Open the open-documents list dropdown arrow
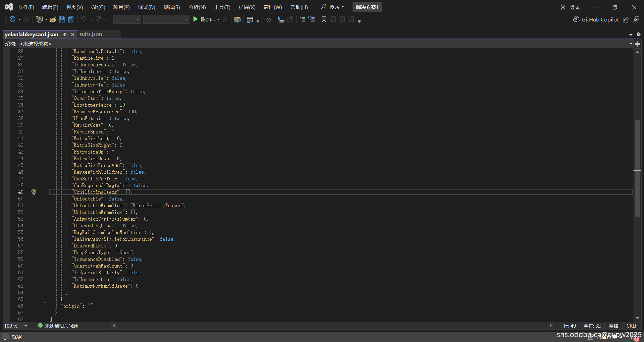The image size is (644, 342). point(631,35)
